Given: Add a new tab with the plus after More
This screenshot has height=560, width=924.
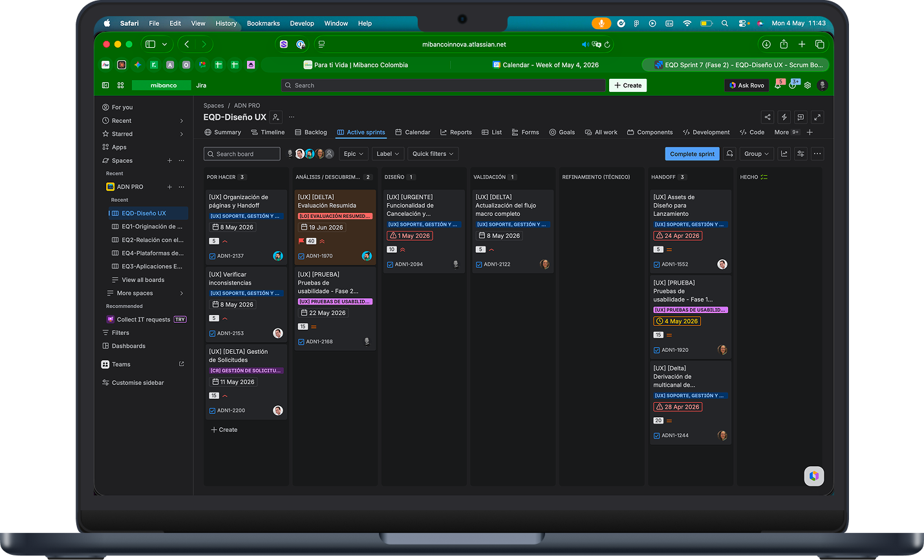Looking at the screenshot, I should coord(810,132).
